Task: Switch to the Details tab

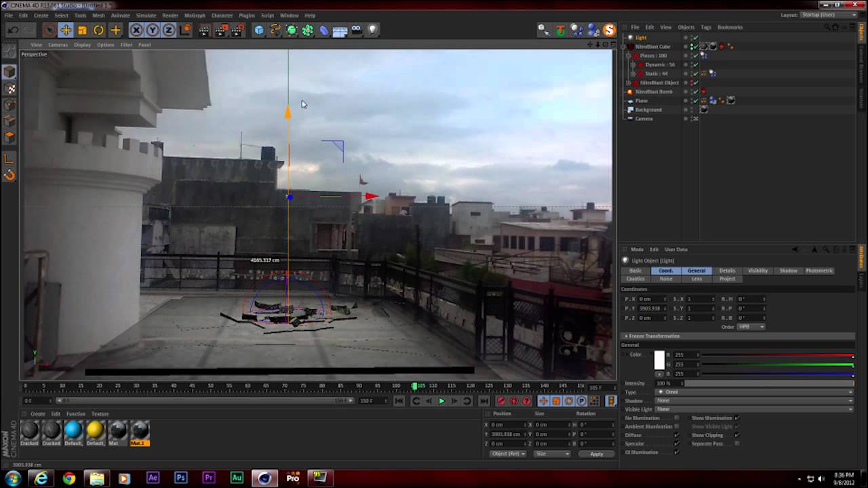Action: coord(727,270)
